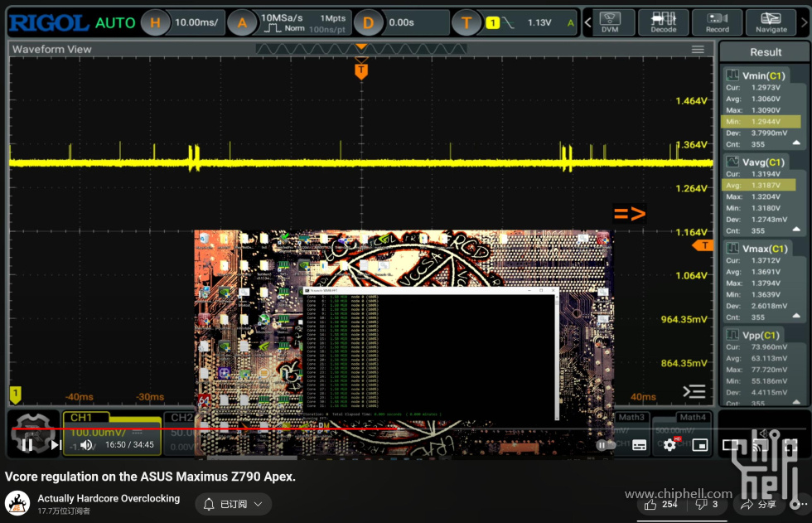Toggle the subtitles button

tap(639, 445)
